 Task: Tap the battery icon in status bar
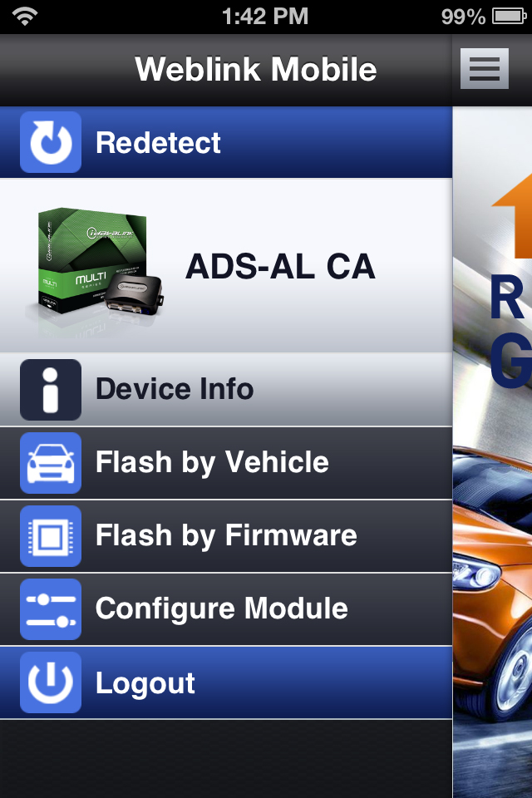point(509,17)
